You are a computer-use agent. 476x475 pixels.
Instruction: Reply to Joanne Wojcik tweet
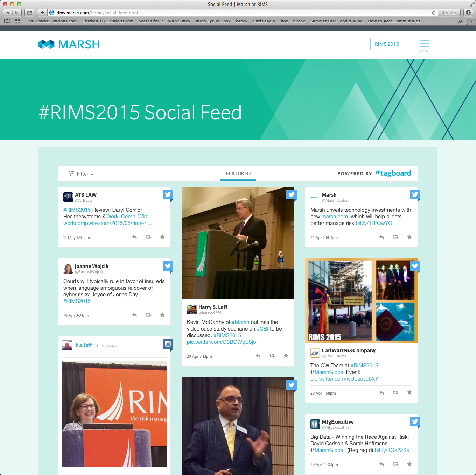coord(134,315)
